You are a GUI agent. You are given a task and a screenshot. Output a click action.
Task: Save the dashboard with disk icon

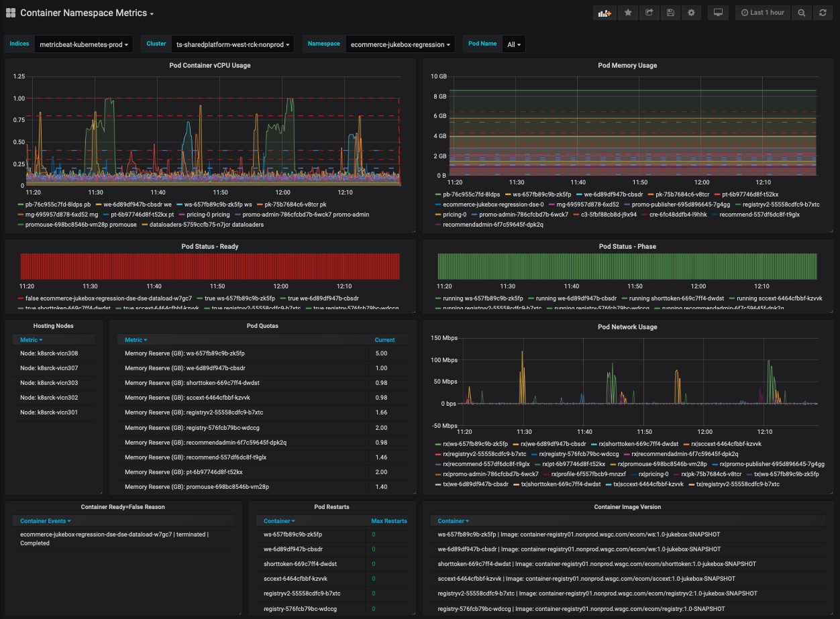pyautogui.click(x=670, y=13)
